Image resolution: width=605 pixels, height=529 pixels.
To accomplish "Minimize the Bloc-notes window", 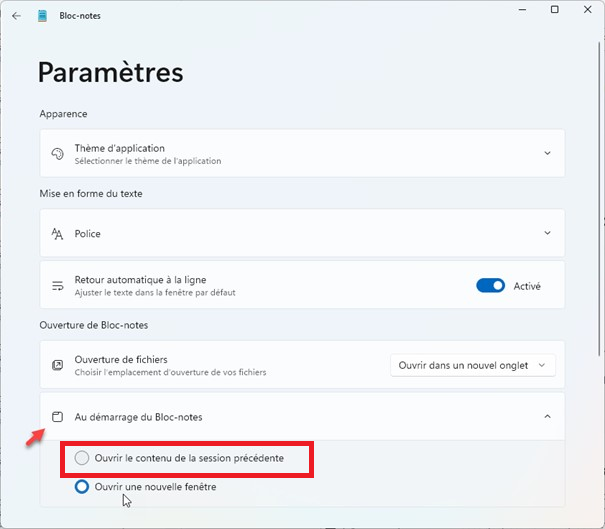I will tap(522, 10).
